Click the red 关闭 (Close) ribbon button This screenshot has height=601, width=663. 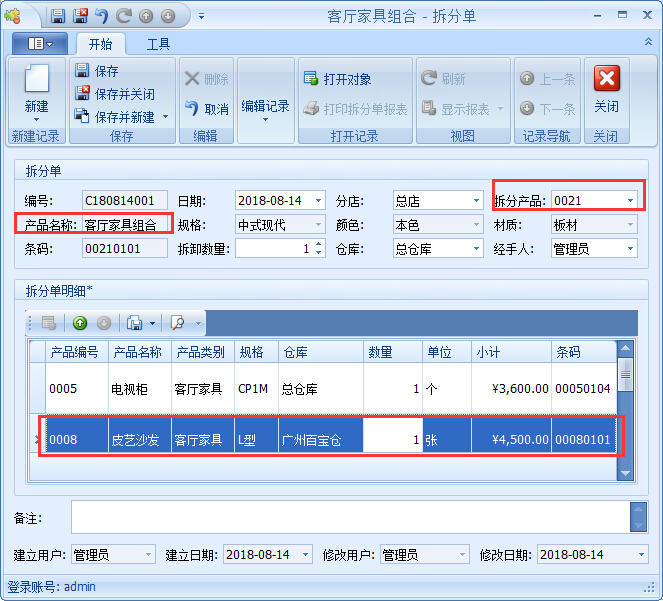[606, 80]
